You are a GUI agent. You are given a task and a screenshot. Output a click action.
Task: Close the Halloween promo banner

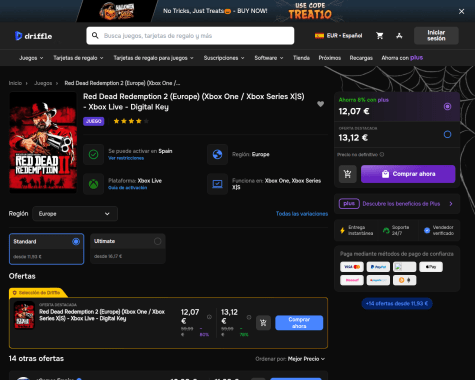pos(461,11)
